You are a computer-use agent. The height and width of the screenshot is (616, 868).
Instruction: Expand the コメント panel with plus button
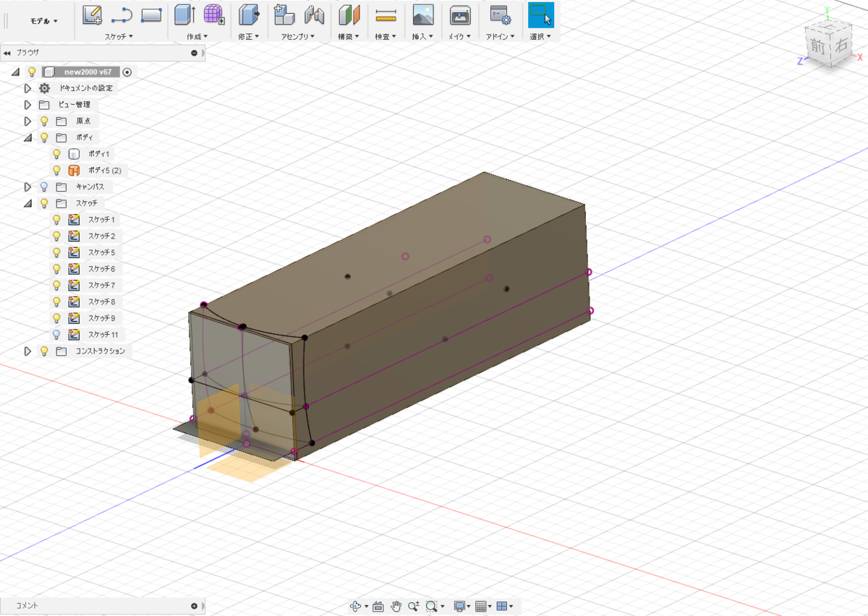coord(194,606)
